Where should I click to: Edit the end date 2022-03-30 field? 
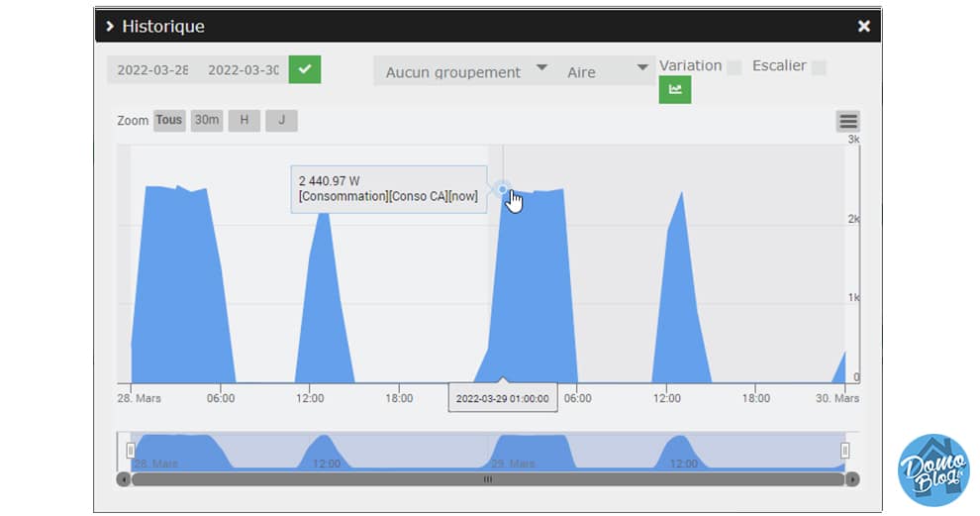(x=244, y=70)
